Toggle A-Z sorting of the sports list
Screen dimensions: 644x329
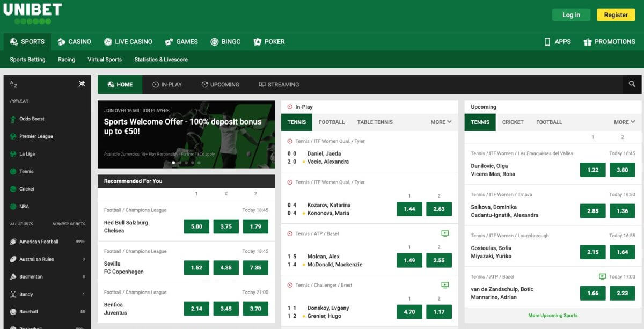[12, 84]
